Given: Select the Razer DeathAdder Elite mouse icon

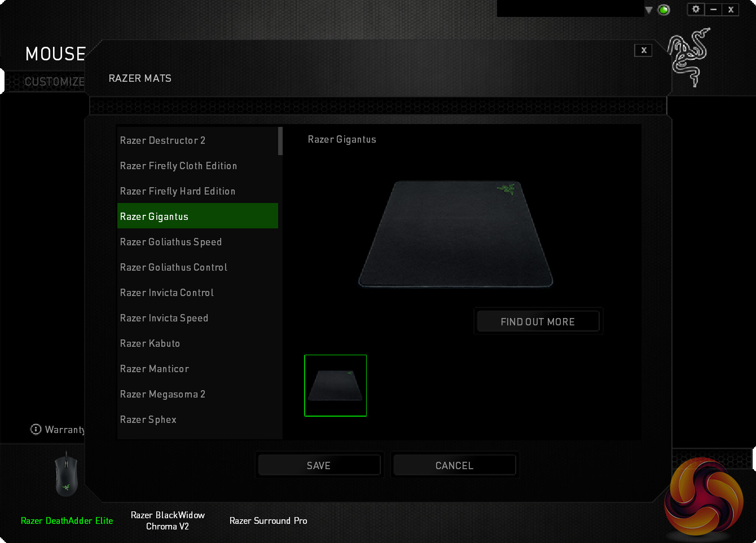Looking at the screenshot, I should tap(66, 474).
